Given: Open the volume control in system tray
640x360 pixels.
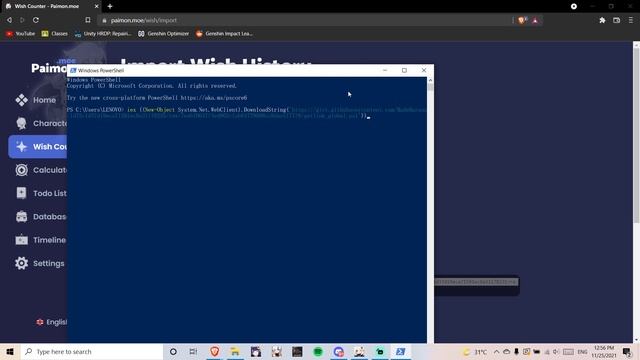Looking at the screenshot, I should pyautogui.click(x=556, y=351).
